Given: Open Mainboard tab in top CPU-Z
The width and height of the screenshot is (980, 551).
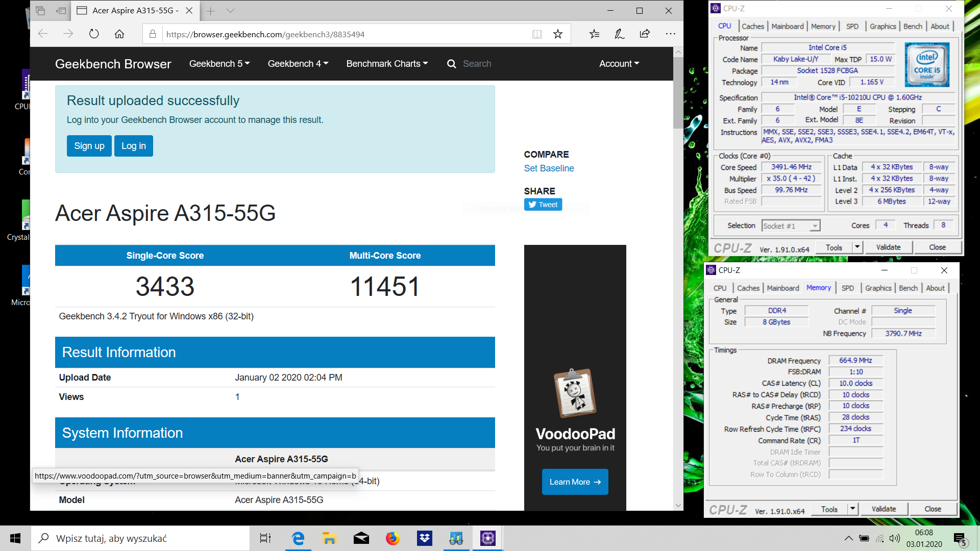Looking at the screenshot, I should click(x=788, y=27).
